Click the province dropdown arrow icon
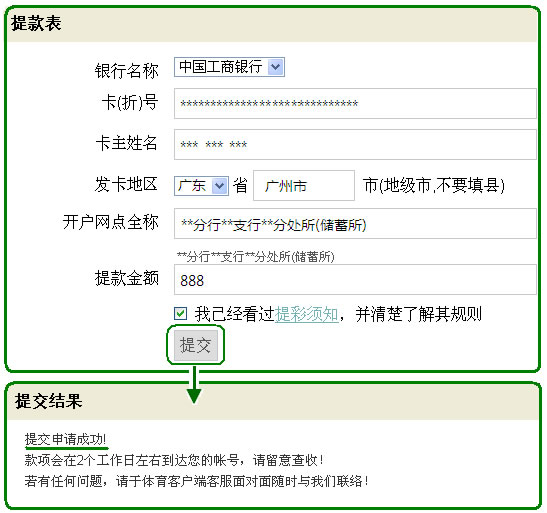 tap(219, 186)
